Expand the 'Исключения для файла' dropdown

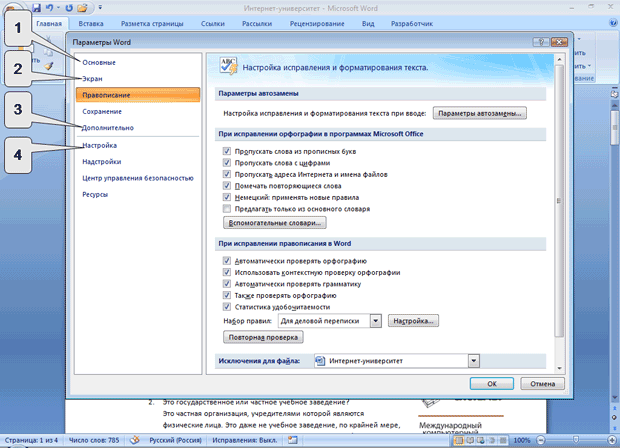(x=474, y=359)
